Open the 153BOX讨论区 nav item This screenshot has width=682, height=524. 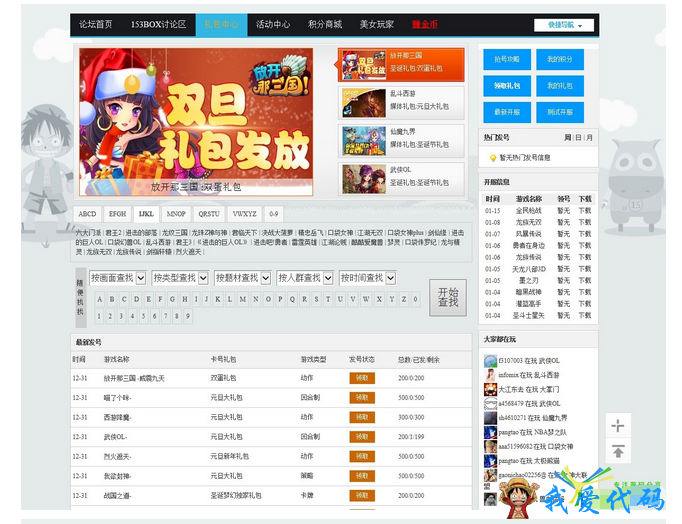(158, 24)
